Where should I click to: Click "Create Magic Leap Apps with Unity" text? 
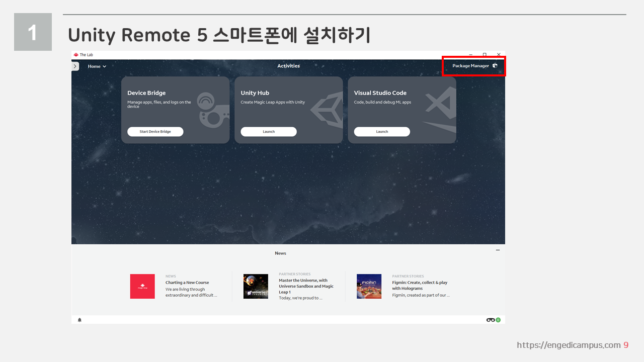[273, 102]
